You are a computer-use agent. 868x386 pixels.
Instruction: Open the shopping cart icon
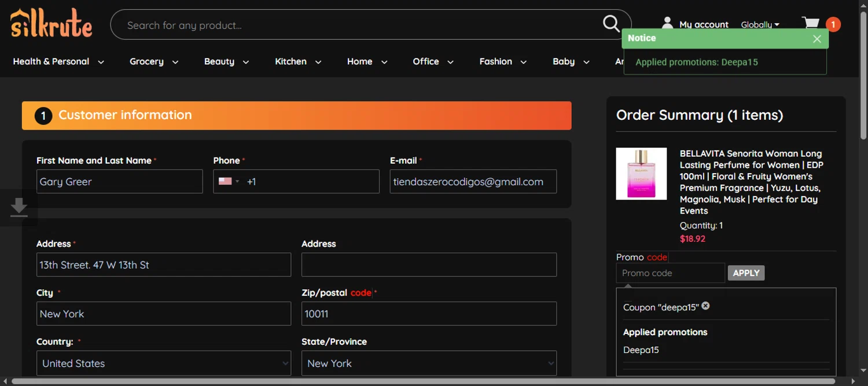coord(811,23)
